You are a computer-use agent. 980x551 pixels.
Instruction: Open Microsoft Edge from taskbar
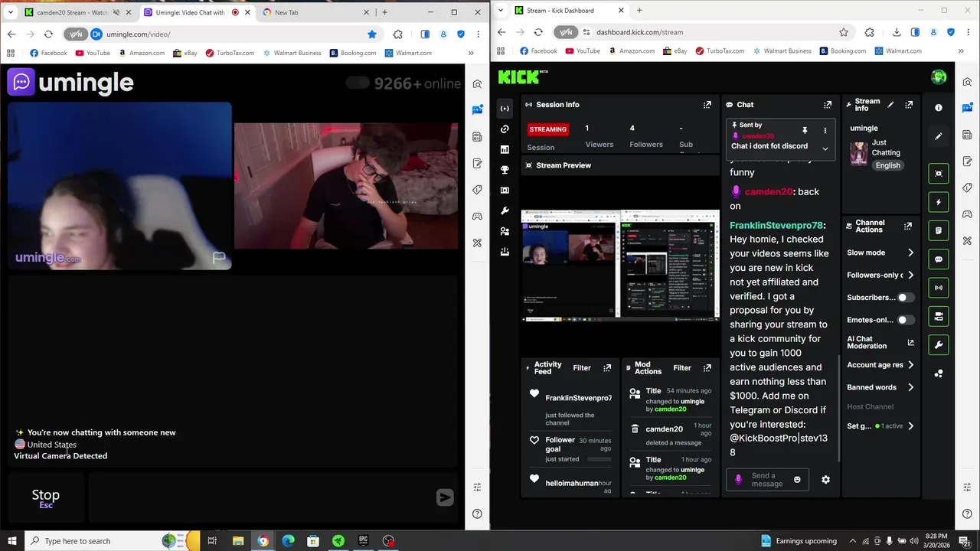pyautogui.click(x=288, y=541)
